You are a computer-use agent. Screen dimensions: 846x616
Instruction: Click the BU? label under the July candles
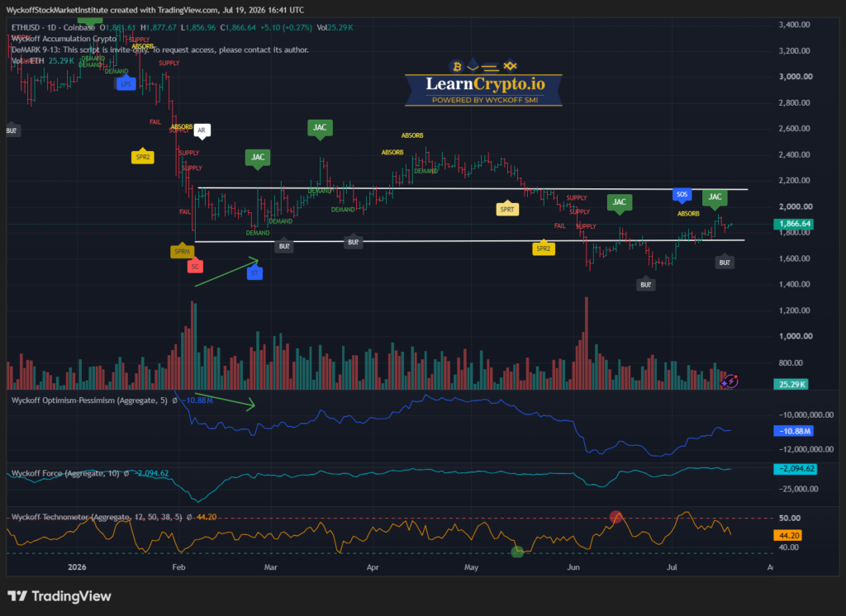725,262
